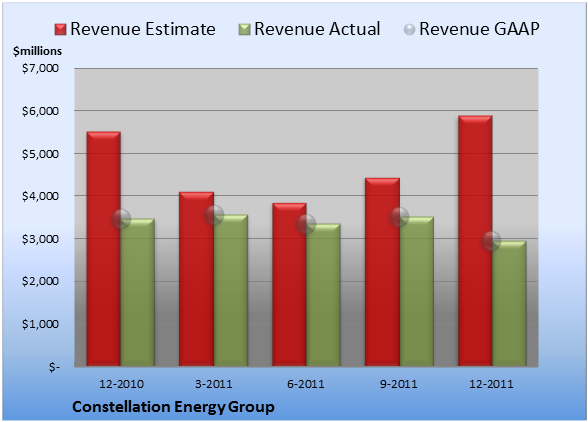Select the green actual bar for 12-2011
588x422 pixels.
[x=509, y=303]
